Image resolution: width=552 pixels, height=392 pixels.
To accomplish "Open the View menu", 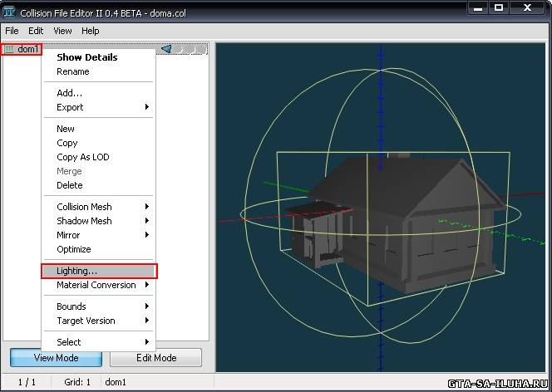I will tap(62, 31).
